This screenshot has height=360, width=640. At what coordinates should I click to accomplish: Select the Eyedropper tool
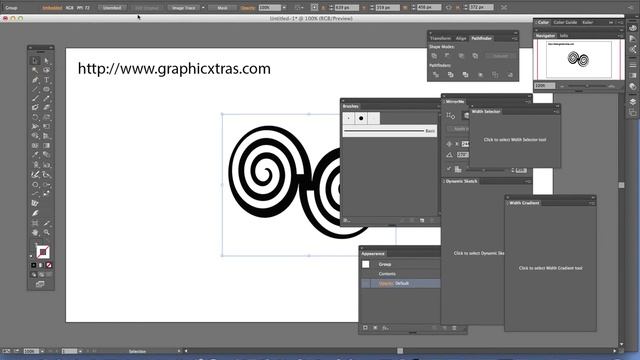(x=35, y=155)
